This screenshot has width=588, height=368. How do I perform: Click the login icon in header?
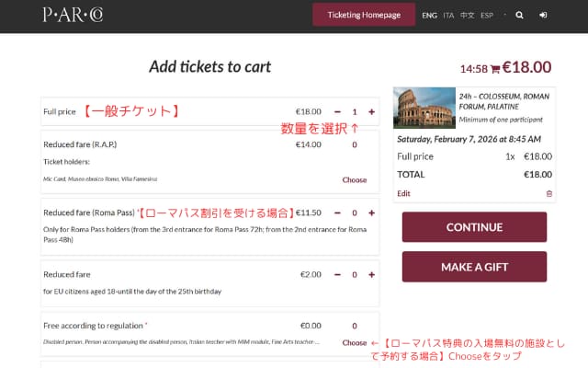(x=543, y=16)
